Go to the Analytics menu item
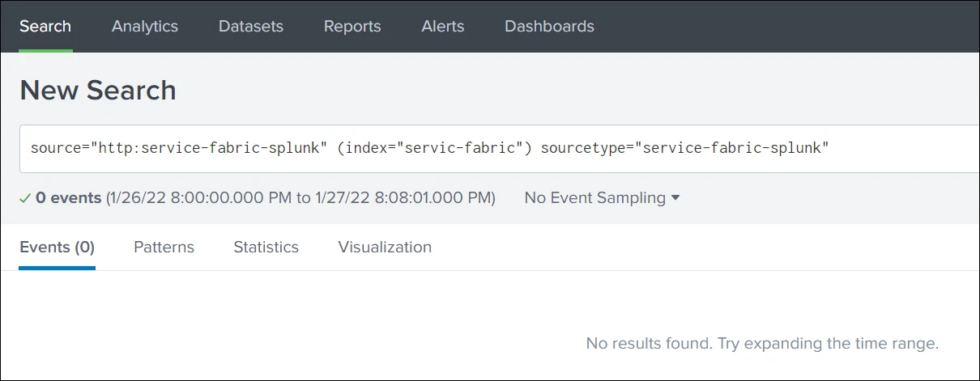 pyautogui.click(x=145, y=26)
